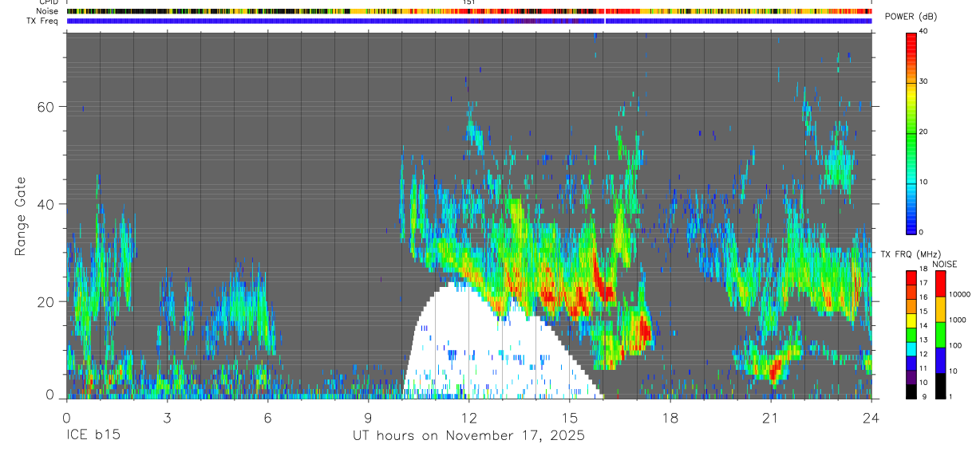This screenshot has height=452, width=980.
Task: Click the TX FRQ (MHz) color scale
Action: 911,334
